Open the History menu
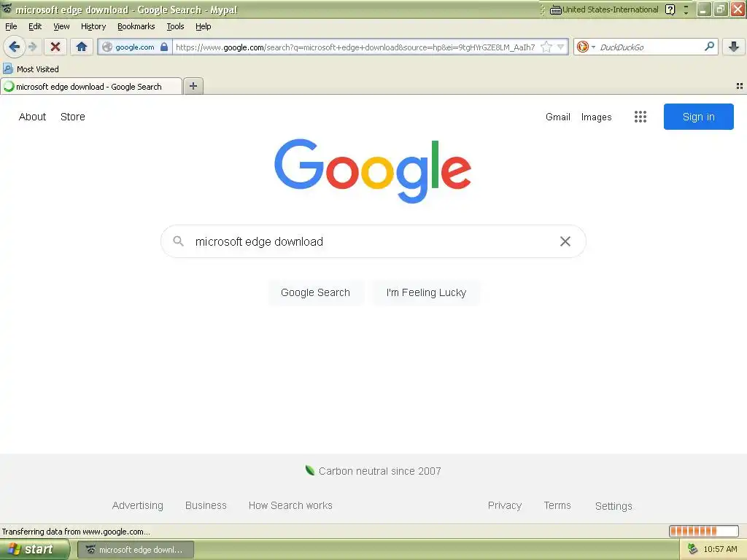This screenshot has height=560, width=747. pos(93,26)
